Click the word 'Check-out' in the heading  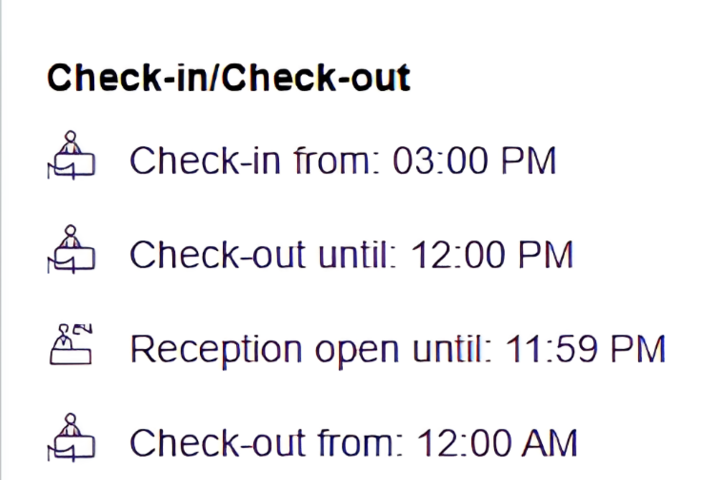316,78
